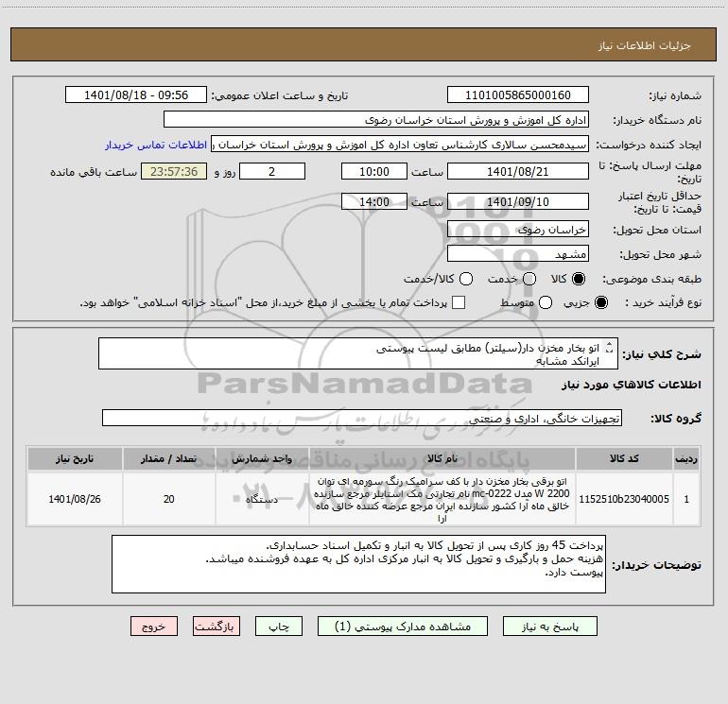The height and width of the screenshot is (704, 728).
Task: Click the طبقه بندی موضوعی label
Action: tap(651, 279)
